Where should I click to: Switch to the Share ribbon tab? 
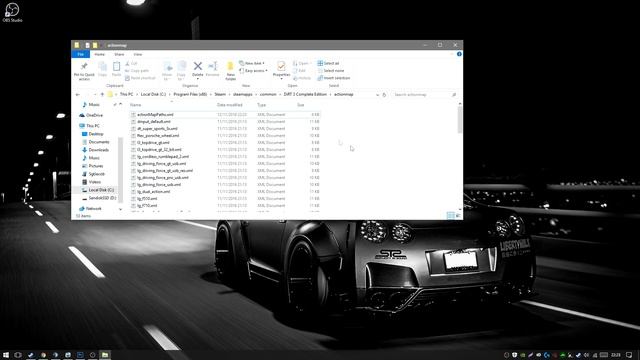119,54
